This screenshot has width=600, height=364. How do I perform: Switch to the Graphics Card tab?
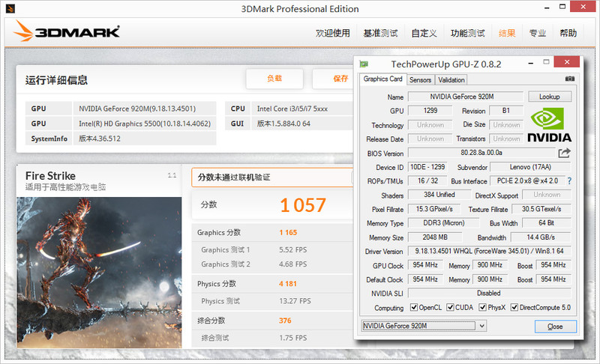pos(382,79)
